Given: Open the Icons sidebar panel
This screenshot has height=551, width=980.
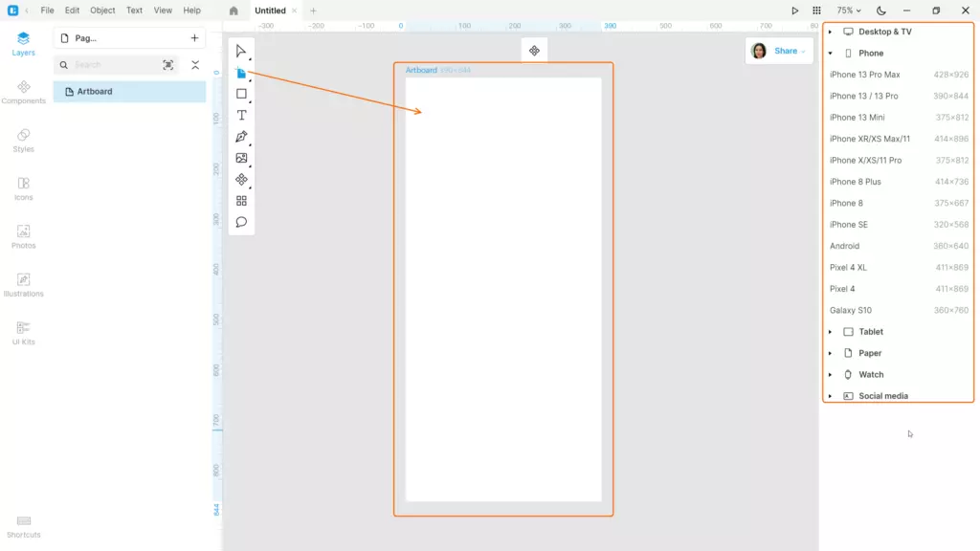Looking at the screenshot, I should pyautogui.click(x=23, y=188).
